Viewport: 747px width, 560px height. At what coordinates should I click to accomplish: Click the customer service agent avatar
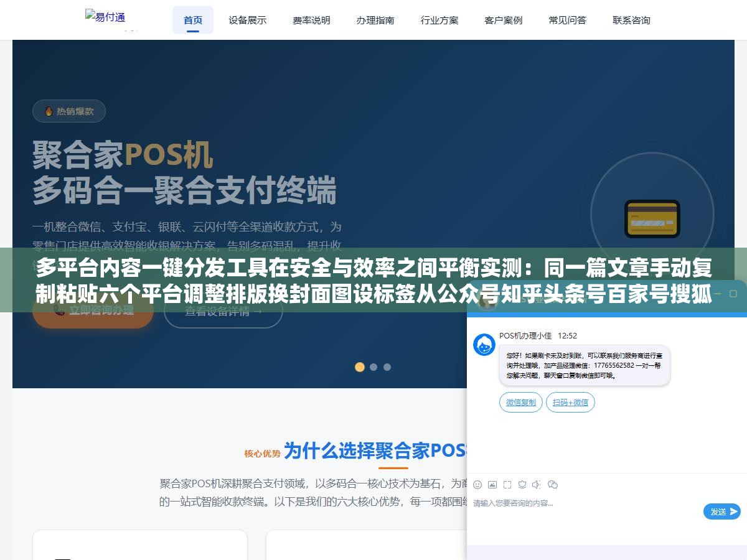(x=484, y=345)
